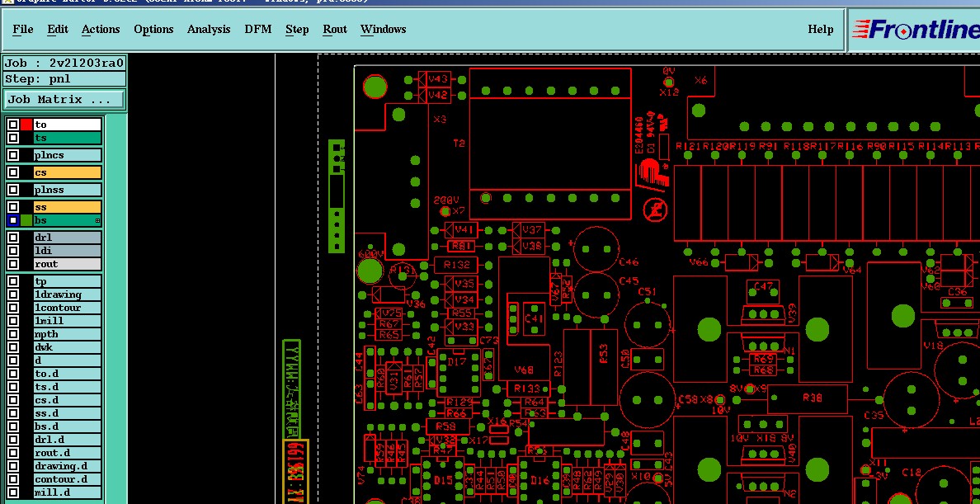Select the plnss layer name
The height and width of the screenshot is (504, 980).
point(68,190)
